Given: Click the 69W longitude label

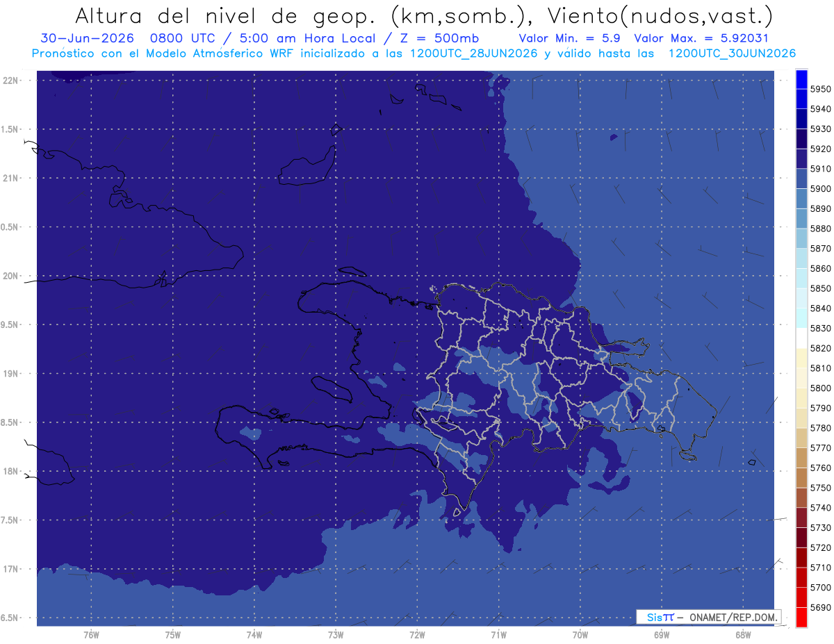Looking at the screenshot, I should click(662, 635).
